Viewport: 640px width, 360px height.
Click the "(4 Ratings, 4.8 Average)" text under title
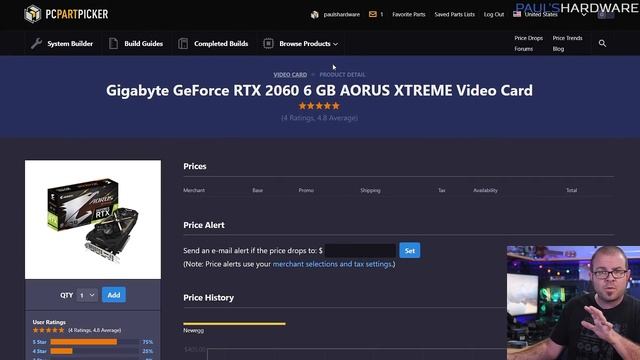[x=319, y=118]
